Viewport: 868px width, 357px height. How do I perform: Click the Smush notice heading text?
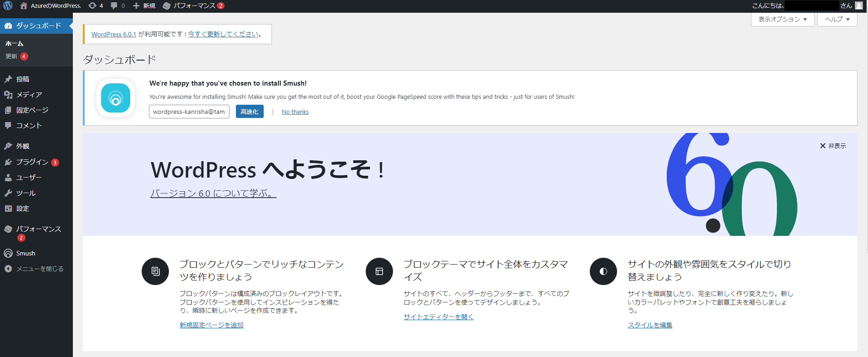[228, 83]
